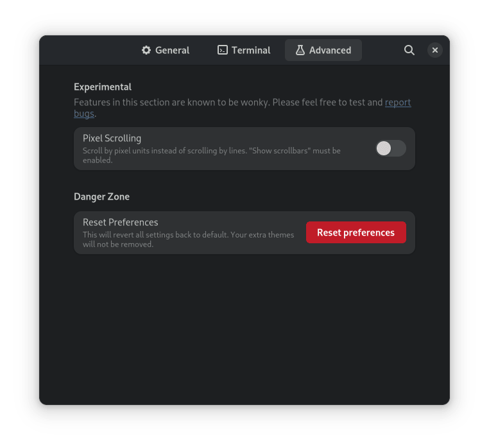Click the gear icon on the General tab
Viewport: 489px width, 448px height.
pyautogui.click(x=146, y=50)
